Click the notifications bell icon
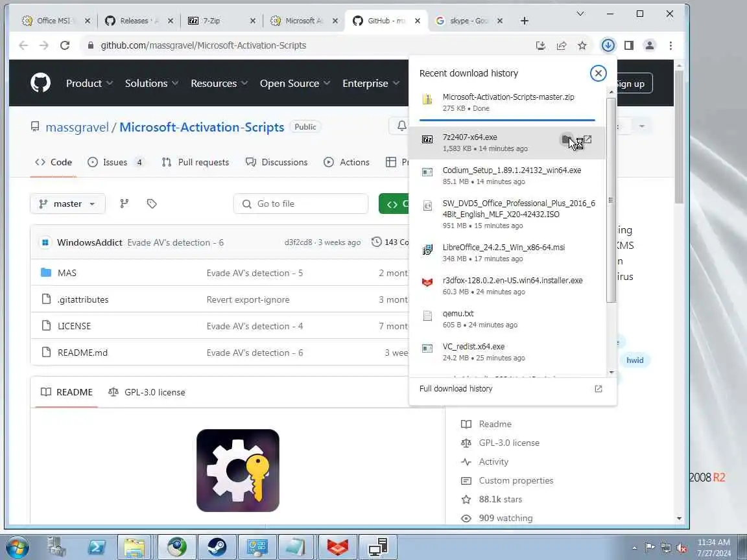 click(402, 126)
